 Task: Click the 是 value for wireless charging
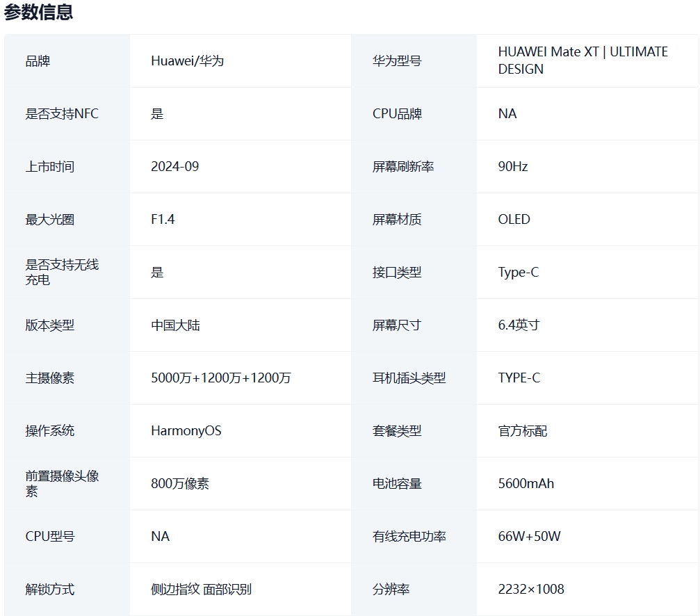point(157,272)
